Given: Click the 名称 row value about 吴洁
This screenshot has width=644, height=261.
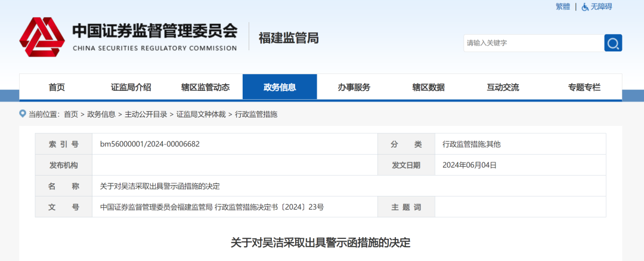Looking at the screenshot, I should tap(160, 186).
